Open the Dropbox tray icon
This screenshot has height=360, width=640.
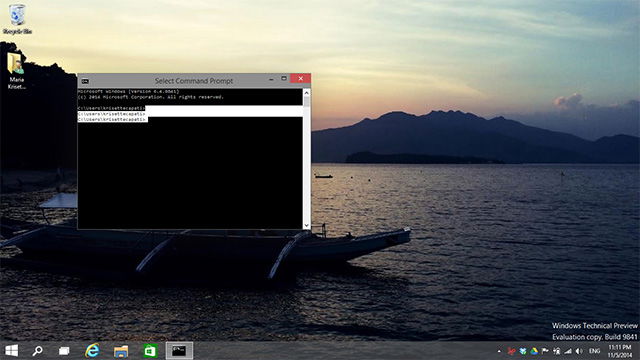click(x=523, y=351)
